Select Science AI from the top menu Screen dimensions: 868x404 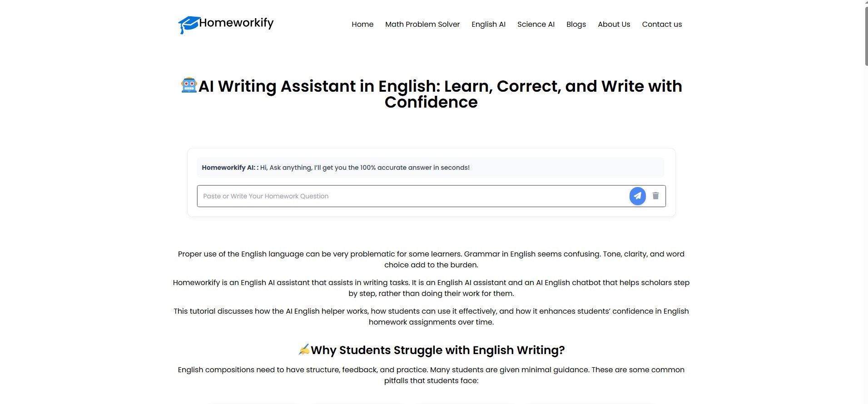536,25
